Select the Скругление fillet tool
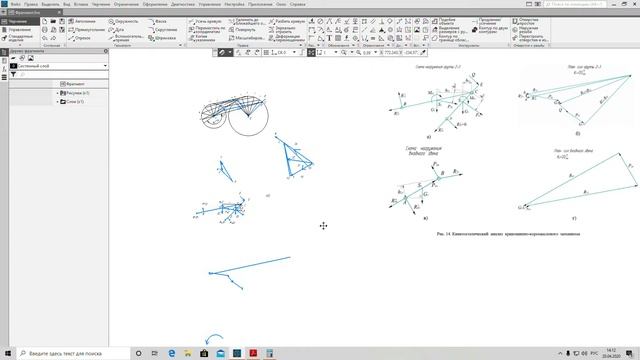 (163, 30)
